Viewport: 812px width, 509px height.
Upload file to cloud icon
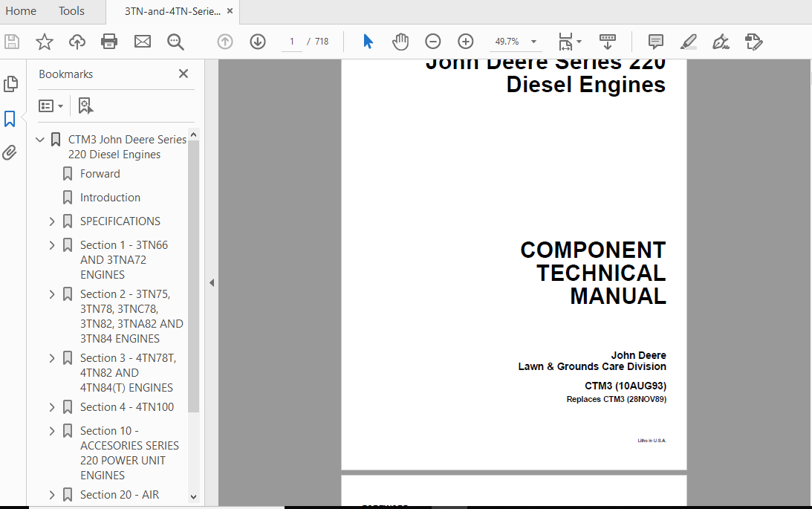click(77, 42)
